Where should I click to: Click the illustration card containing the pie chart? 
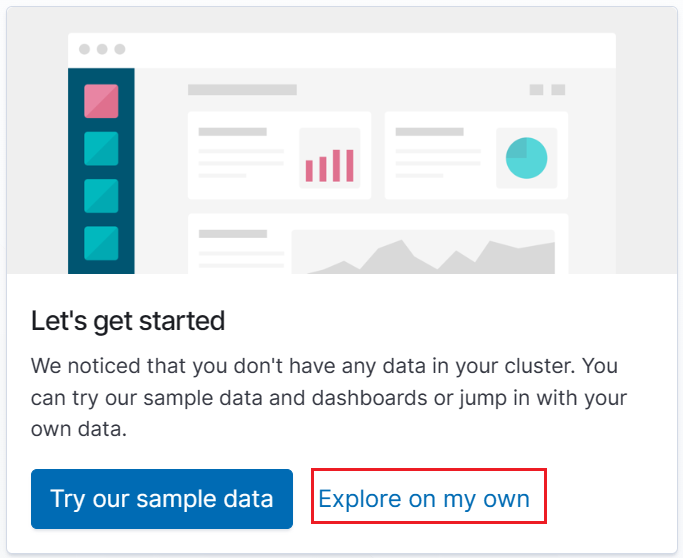(476, 155)
